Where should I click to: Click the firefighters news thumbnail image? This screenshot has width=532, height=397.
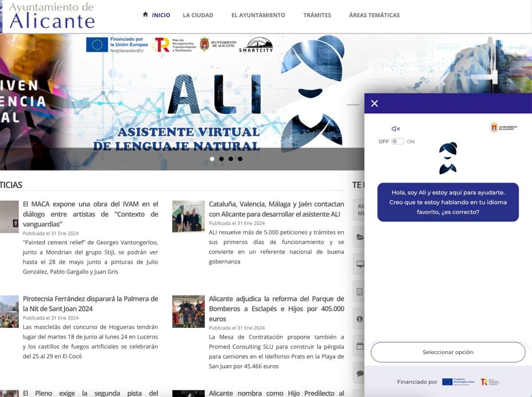188,311
